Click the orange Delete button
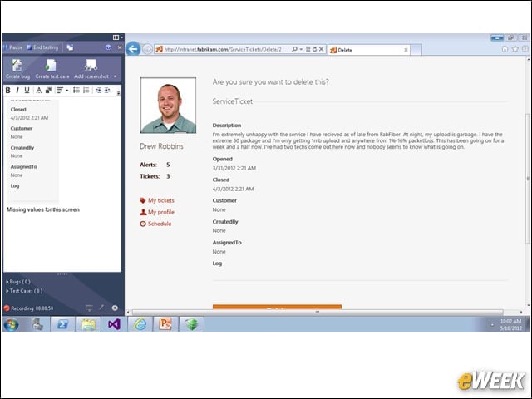This screenshot has width=532, height=399. click(x=277, y=307)
